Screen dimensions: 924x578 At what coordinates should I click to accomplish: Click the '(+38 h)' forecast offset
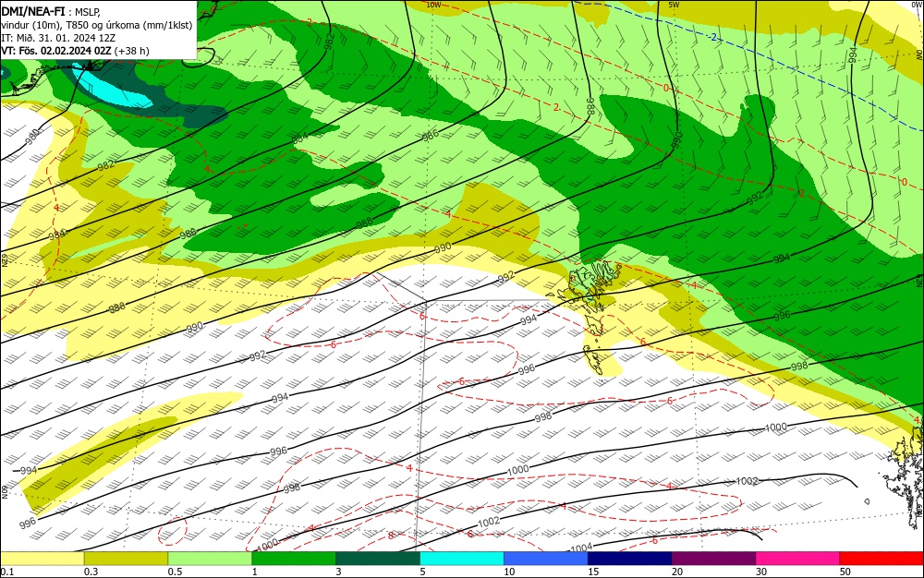[131, 51]
